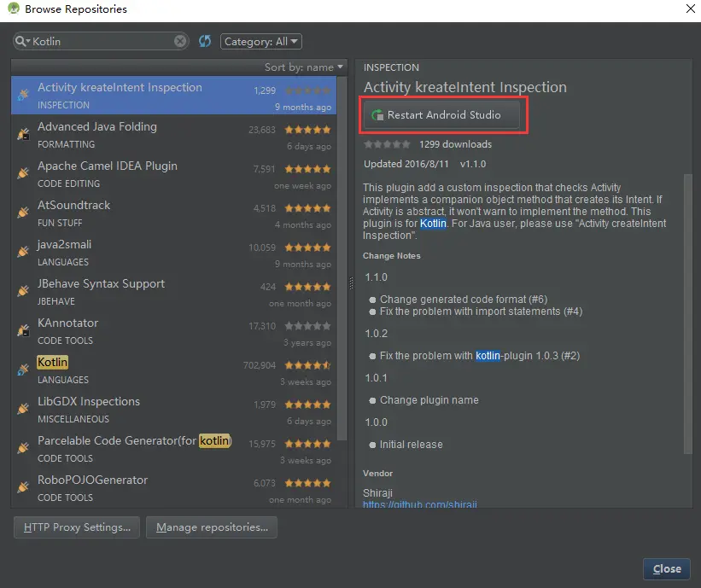The image size is (701, 588).
Task: Click plugin icon for Kotlin languages plugin
Action: [x=23, y=369]
